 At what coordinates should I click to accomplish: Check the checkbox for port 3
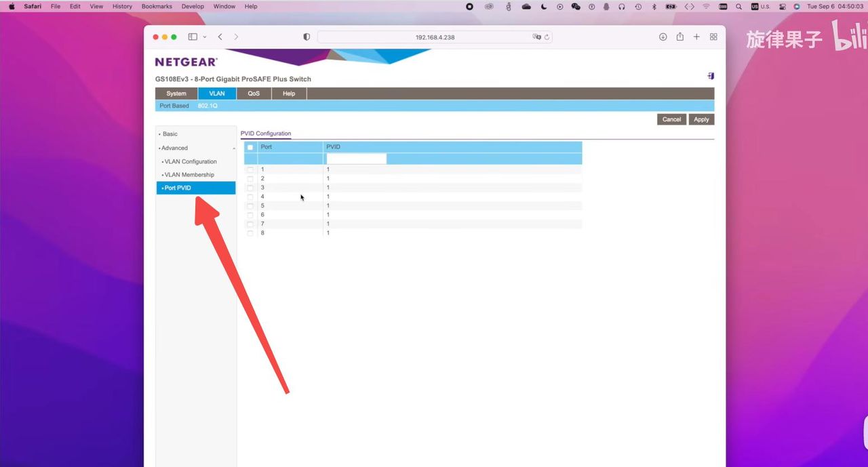click(x=250, y=188)
